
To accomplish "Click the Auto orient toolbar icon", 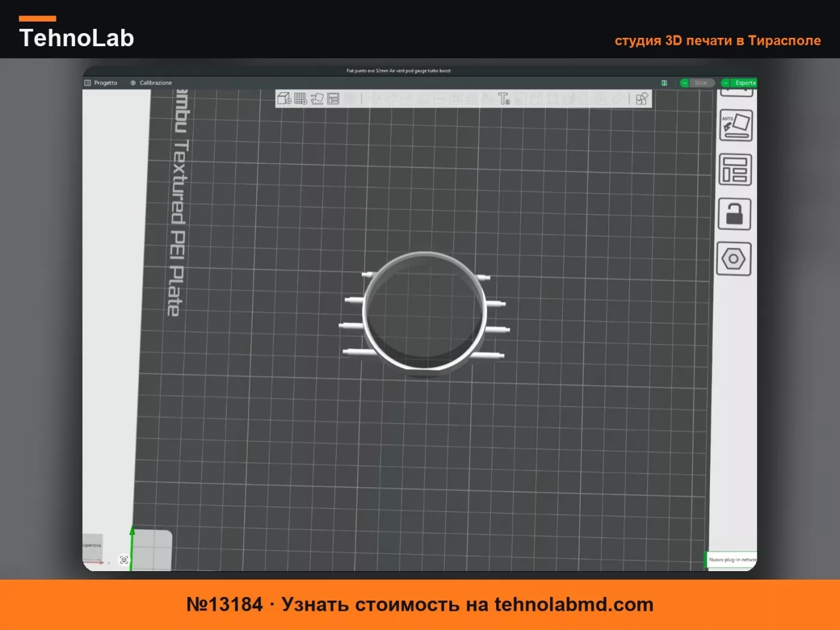I will [x=317, y=98].
